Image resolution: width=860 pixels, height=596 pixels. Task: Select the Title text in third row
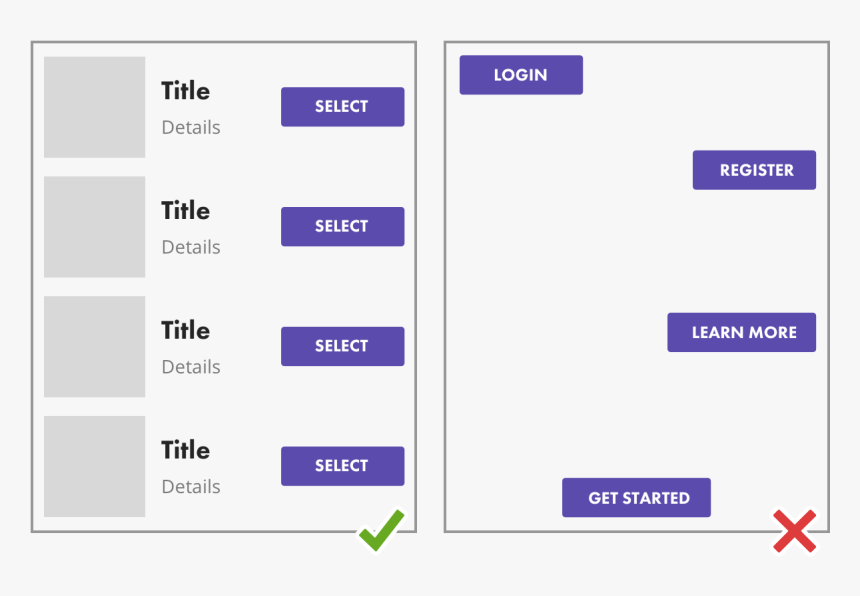click(x=186, y=331)
